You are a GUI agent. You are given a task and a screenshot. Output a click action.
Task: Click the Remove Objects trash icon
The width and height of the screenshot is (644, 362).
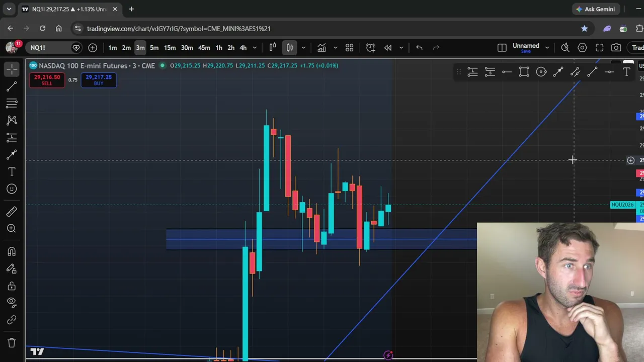tap(12, 343)
